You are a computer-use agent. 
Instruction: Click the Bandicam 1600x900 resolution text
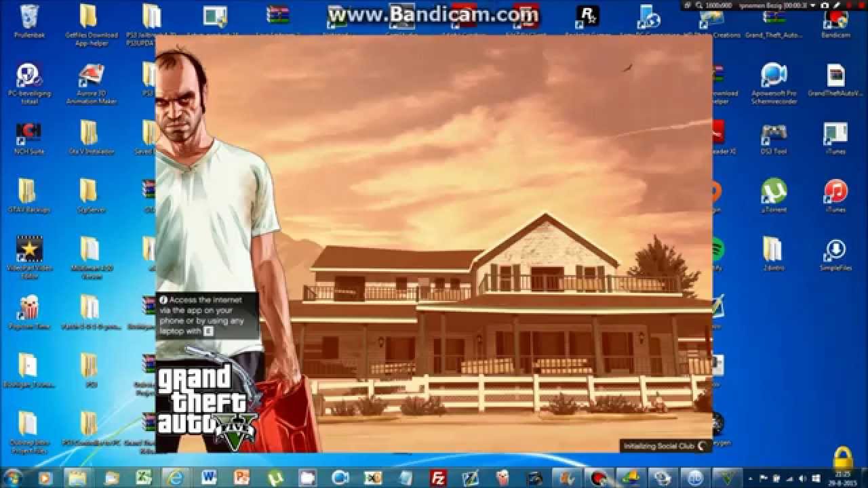(717, 5)
